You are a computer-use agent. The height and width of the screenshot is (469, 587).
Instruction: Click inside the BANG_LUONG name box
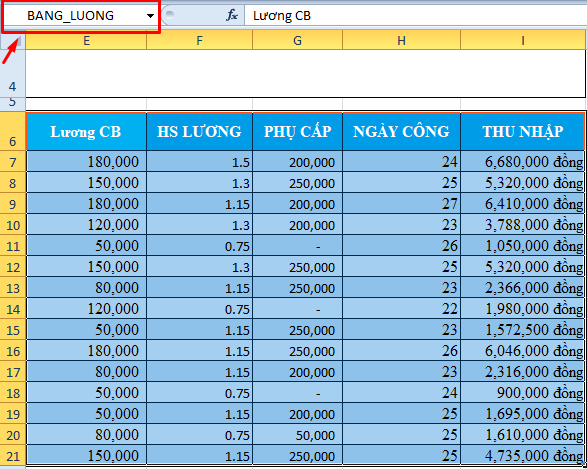pyautogui.click(x=75, y=16)
